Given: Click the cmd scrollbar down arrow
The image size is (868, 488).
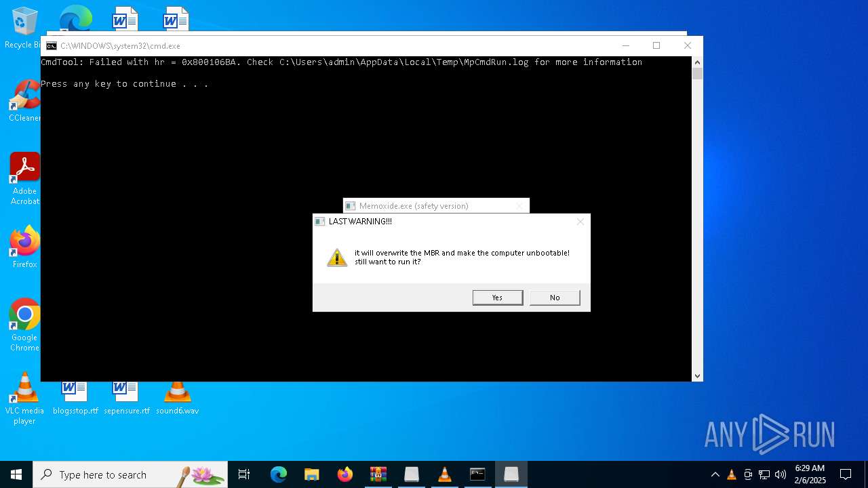Looking at the screenshot, I should click(x=697, y=375).
